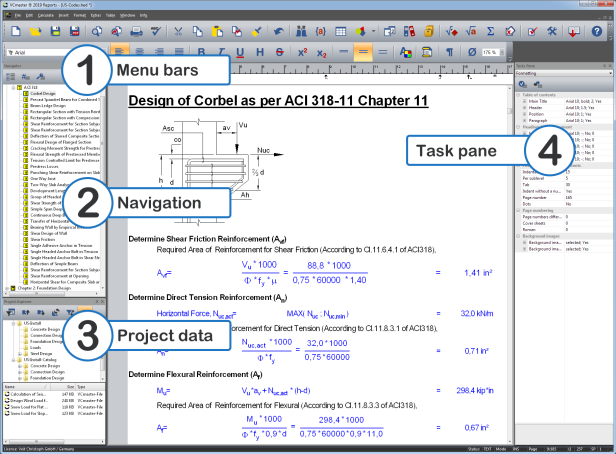Apply subscript formatting

click(x=322, y=50)
